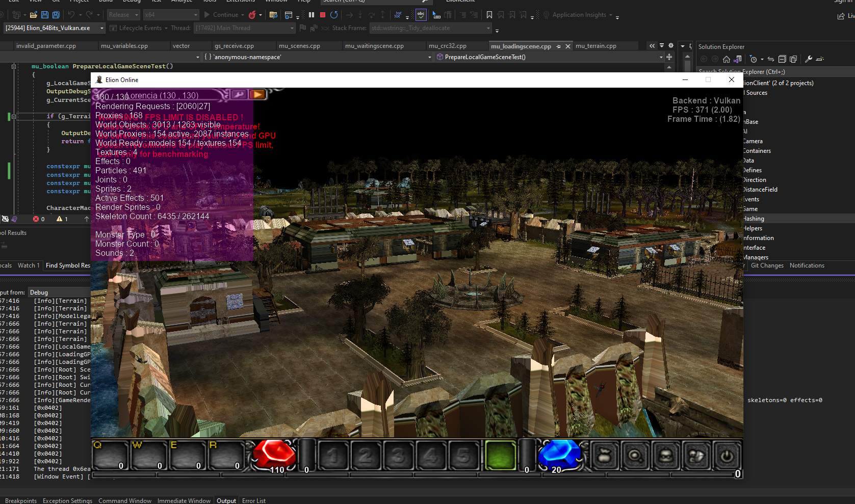
Task: Collapse the PrepareLocalGameSceneTest code block
Action: [x=14, y=66]
